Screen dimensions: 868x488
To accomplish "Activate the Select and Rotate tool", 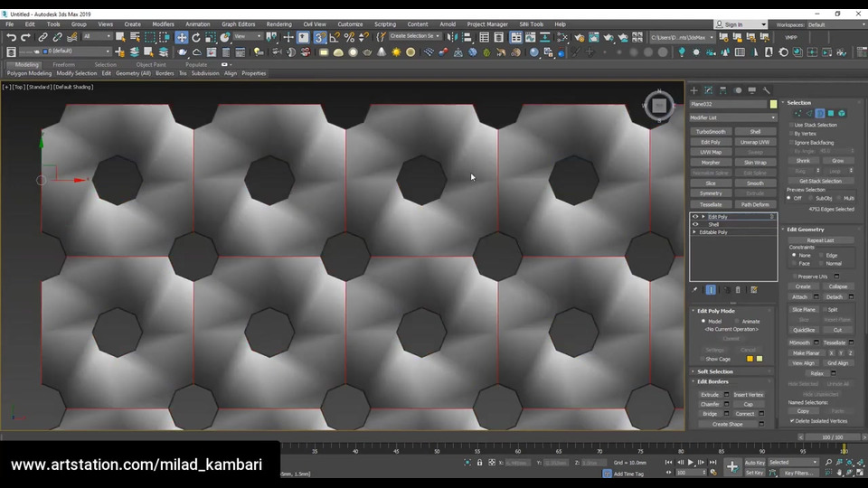I will click(x=196, y=37).
